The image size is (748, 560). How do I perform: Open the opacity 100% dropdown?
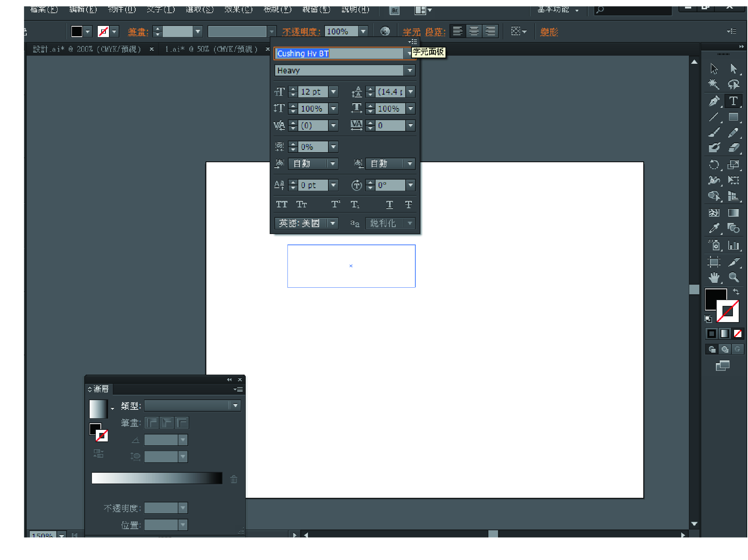coord(363,31)
